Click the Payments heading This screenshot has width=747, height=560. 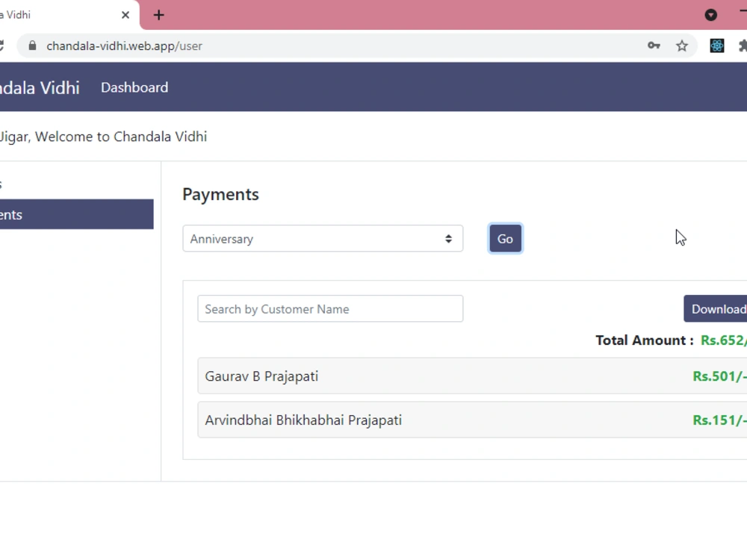pyautogui.click(x=220, y=194)
